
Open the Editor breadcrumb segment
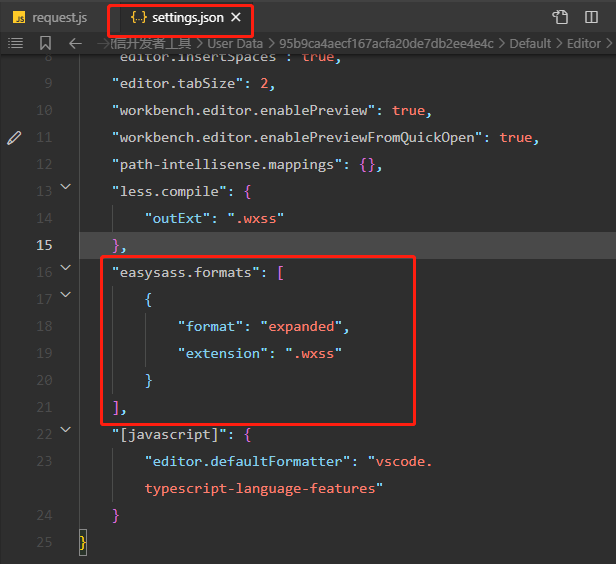tap(584, 44)
